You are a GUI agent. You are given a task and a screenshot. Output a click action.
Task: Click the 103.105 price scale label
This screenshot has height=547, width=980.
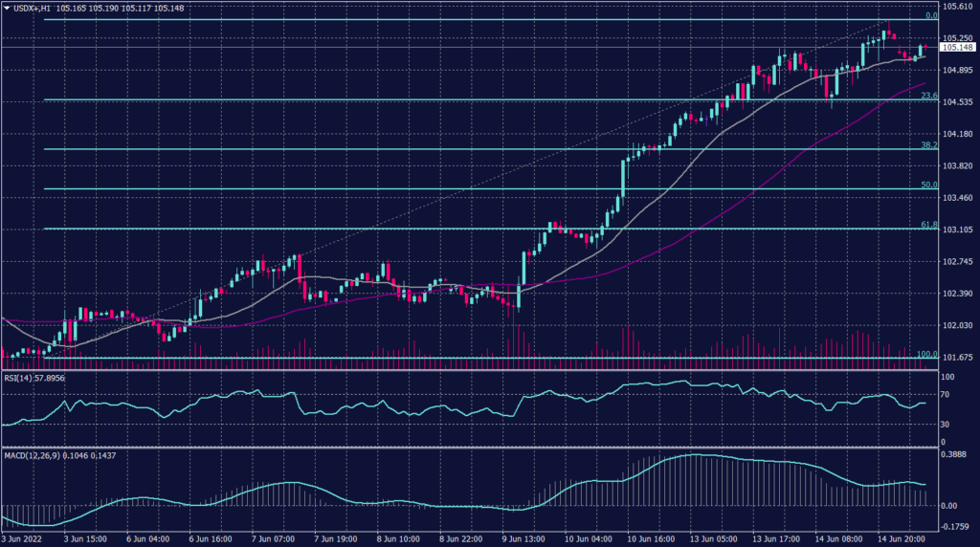click(x=957, y=230)
